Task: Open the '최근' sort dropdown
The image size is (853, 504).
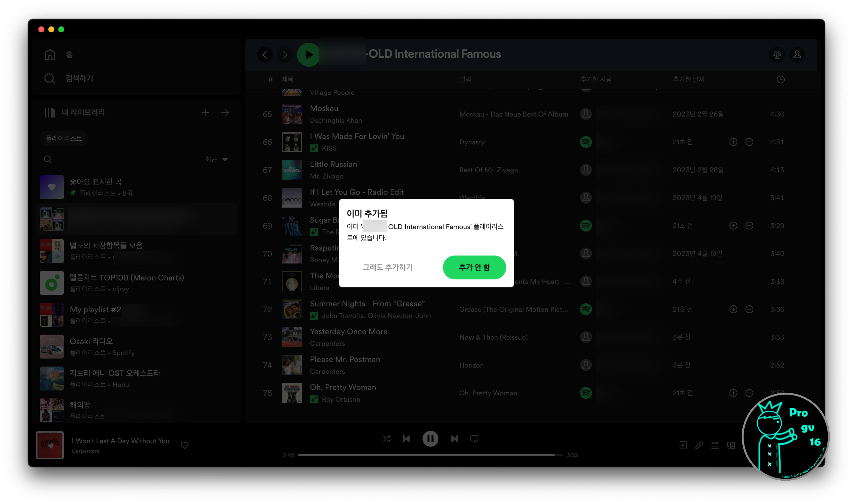Action: [216, 159]
